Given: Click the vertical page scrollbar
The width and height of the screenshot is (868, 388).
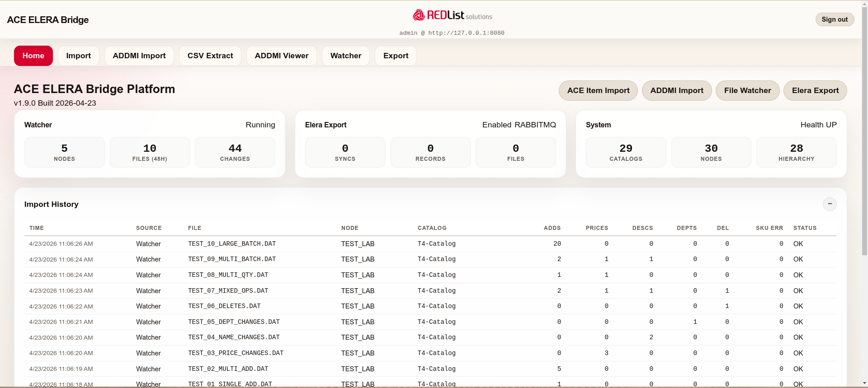Looking at the screenshot, I should [x=864, y=131].
